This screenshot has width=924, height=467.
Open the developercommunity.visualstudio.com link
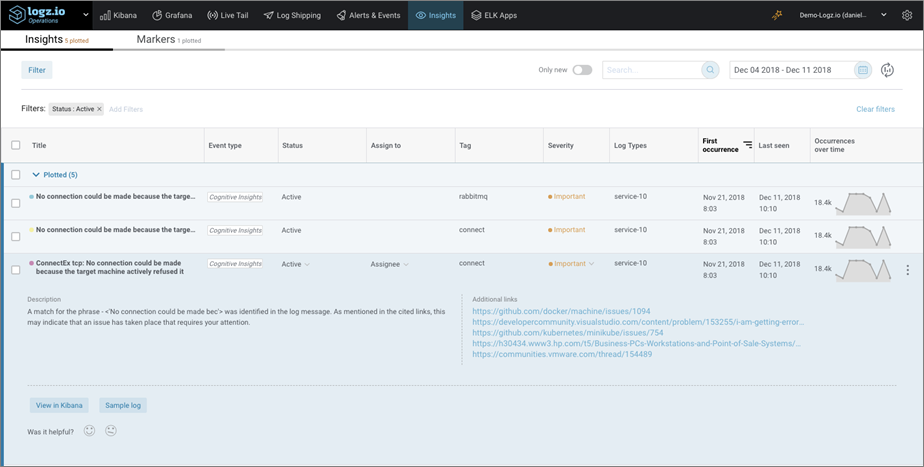point(638,322)
